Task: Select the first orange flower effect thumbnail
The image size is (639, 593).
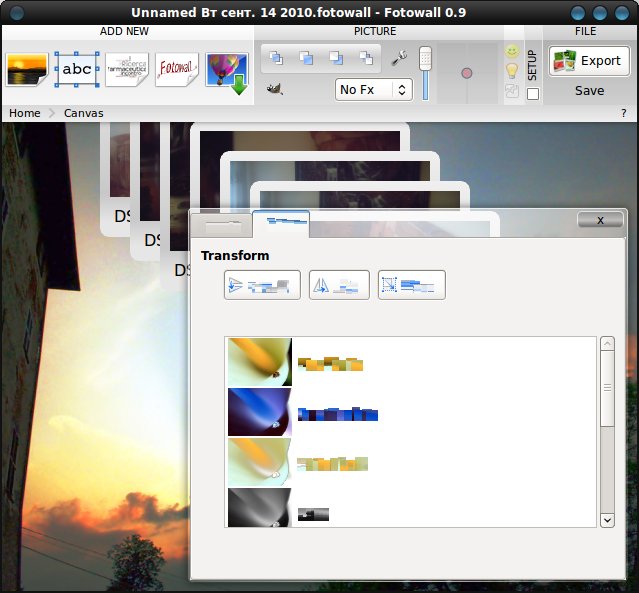Action: (260, 362)
